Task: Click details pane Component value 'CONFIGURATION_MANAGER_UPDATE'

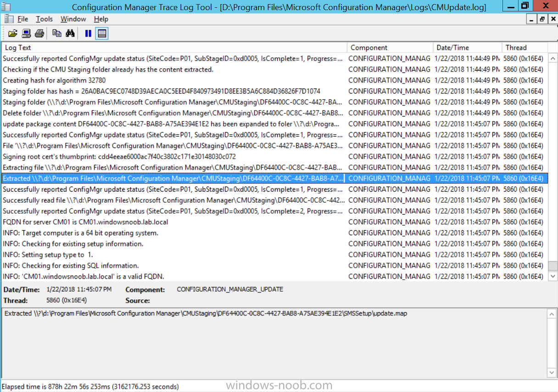Action: (230, 289)
